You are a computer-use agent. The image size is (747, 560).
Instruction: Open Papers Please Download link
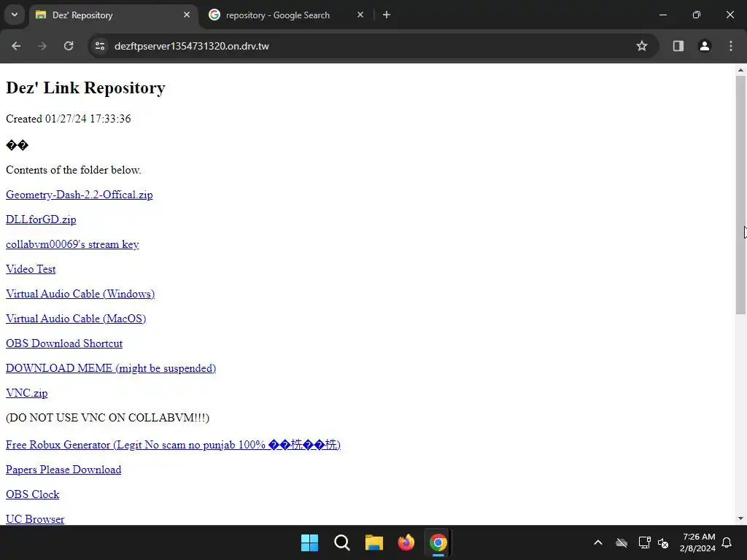tap(63, 470)
